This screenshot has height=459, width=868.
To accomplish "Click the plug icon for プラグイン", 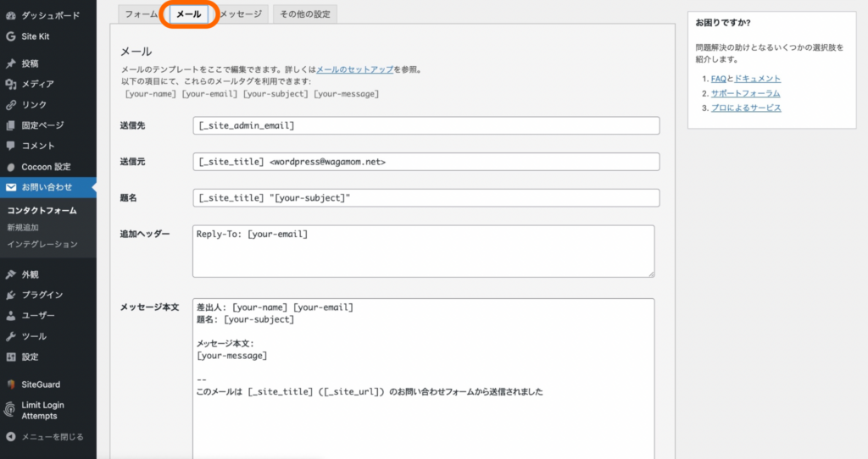I will point(10,295).
